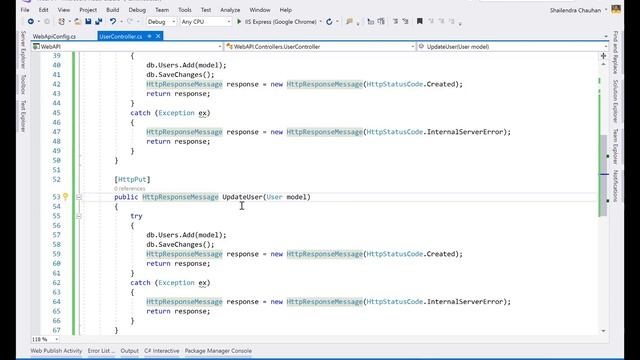Click the lightbulb quick actions icon
The image size is (640, 360).
pos(65,197)
